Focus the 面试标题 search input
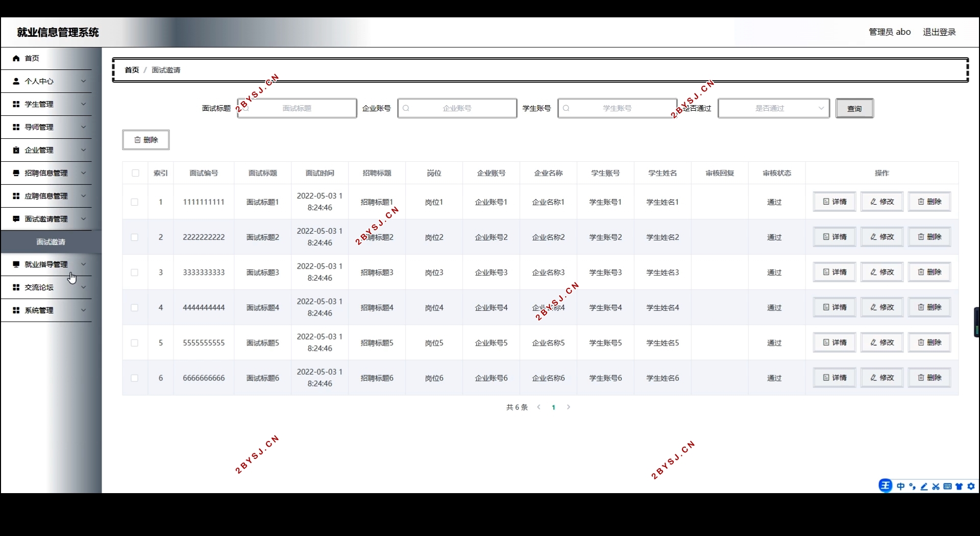Screen dimensions: 980x536 [297, 108]
